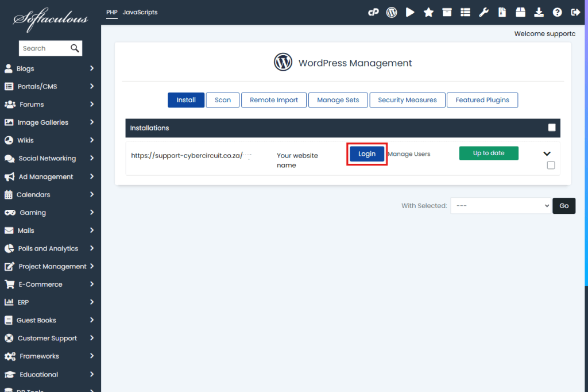Click the wrench settings icon
The image size is (588, 392).
coord(483,12)
